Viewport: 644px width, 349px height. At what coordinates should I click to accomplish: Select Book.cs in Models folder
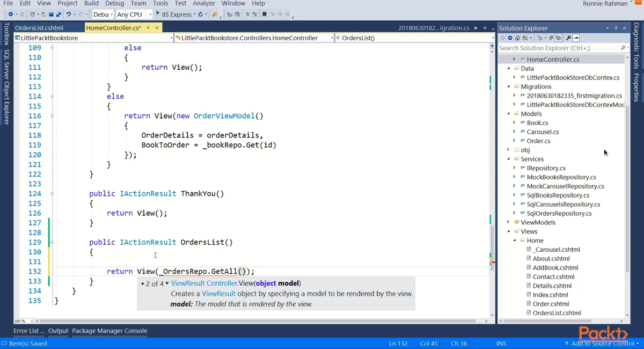[x=537, y=123]
